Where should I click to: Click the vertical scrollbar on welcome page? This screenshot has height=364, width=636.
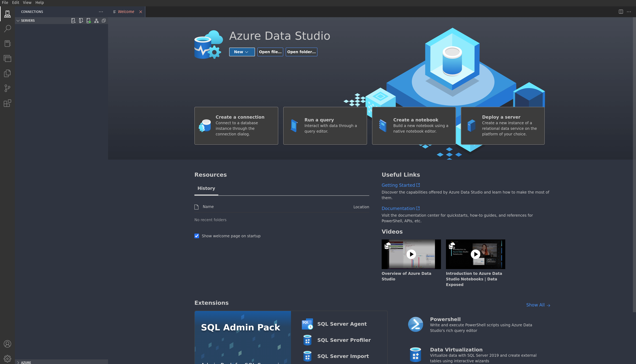634,165
